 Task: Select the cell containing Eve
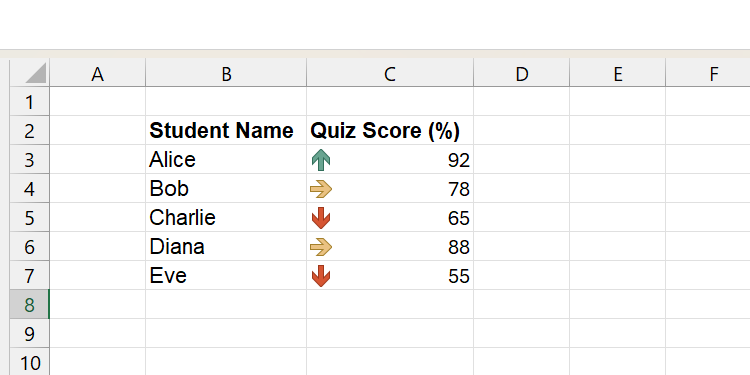(x=226, y=276)
